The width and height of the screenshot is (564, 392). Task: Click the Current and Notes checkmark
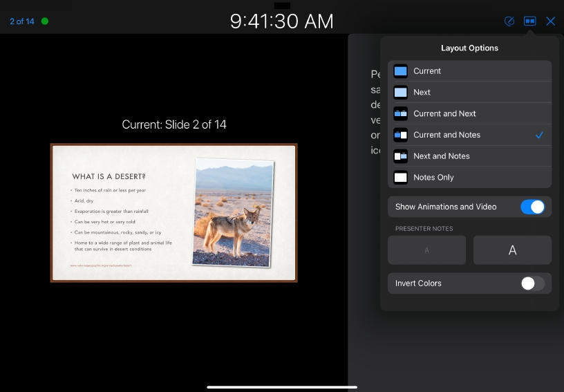pos(539,135)
